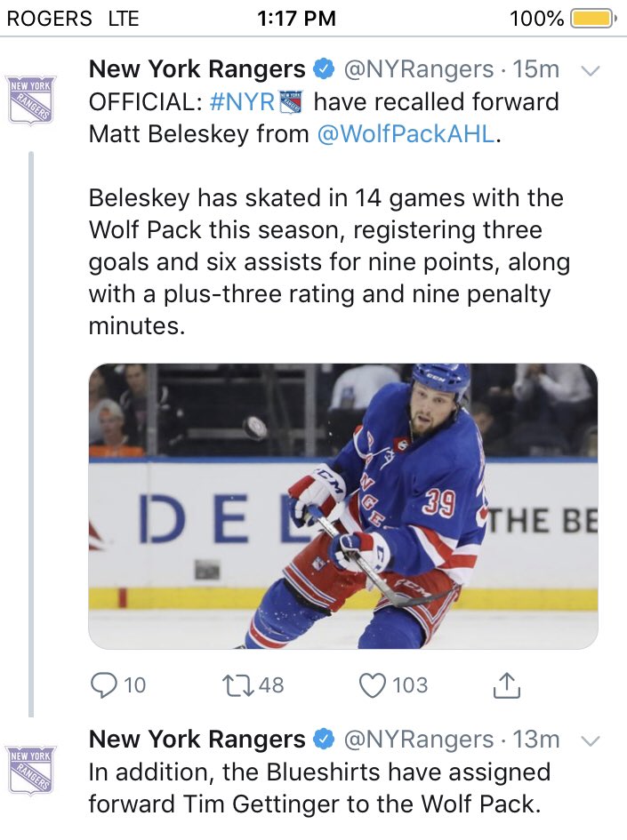Open Rangers avatar on second tweet
627x840 pixels.
[x=31, y=770]
